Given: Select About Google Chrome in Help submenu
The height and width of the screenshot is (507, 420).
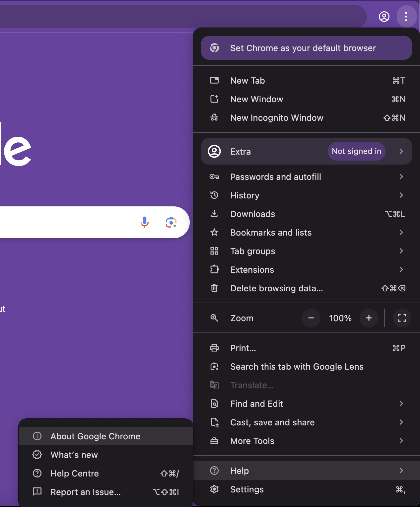Looking at the screenshot, I should 106,436.
